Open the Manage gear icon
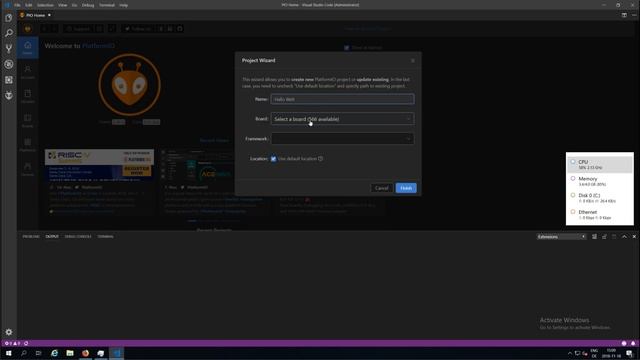Image resolution: width=640 pixels, height=360 pixels. tap(9, 332)
